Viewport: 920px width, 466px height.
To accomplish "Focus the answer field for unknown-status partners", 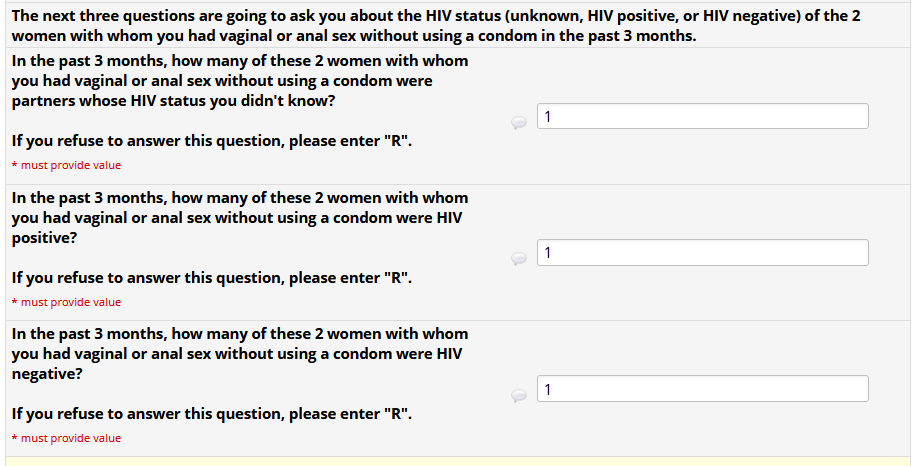I will [702, 117].
